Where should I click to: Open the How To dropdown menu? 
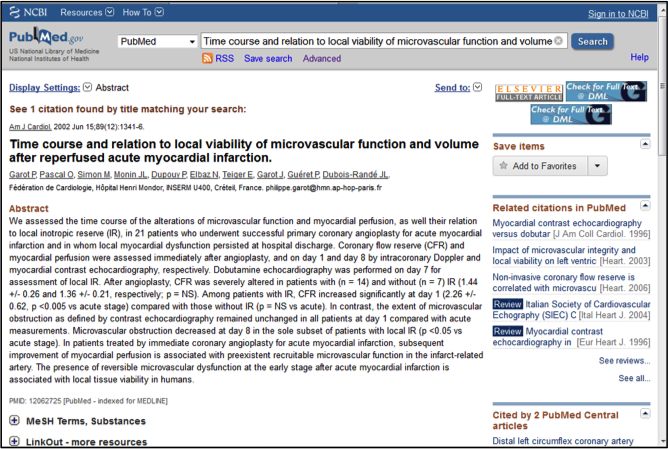tap(143, 12)
